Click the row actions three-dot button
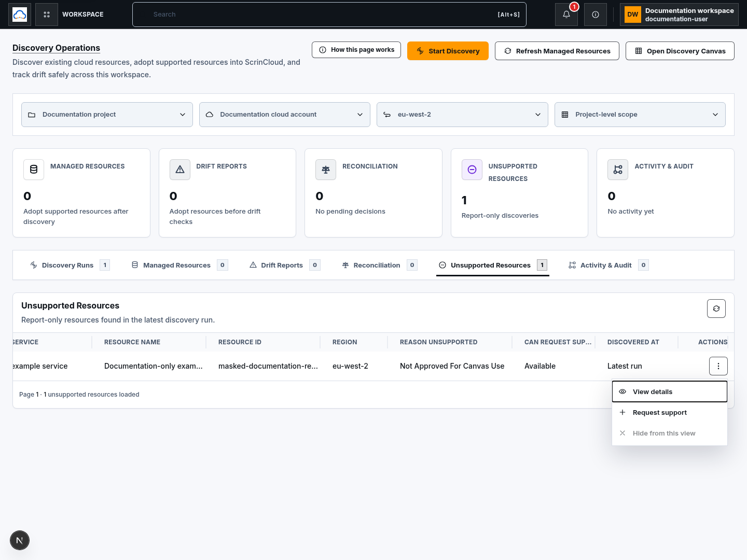747x560 pixels. [x=718, y=366]
